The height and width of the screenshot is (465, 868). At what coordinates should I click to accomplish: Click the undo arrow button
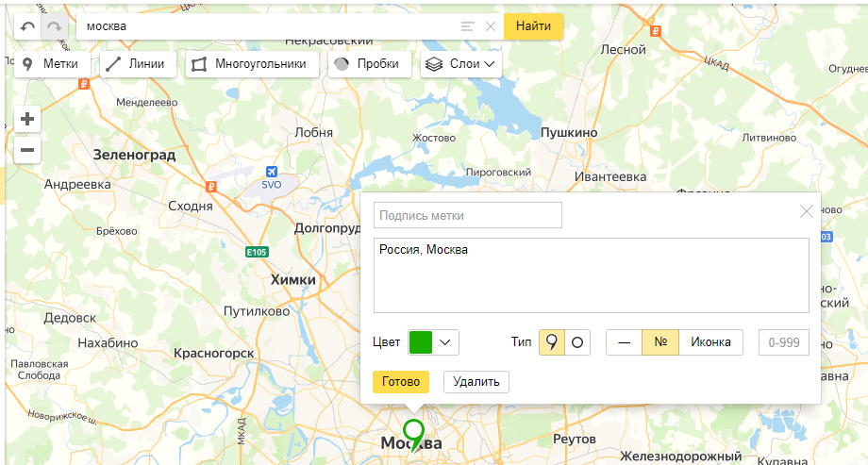27,26
